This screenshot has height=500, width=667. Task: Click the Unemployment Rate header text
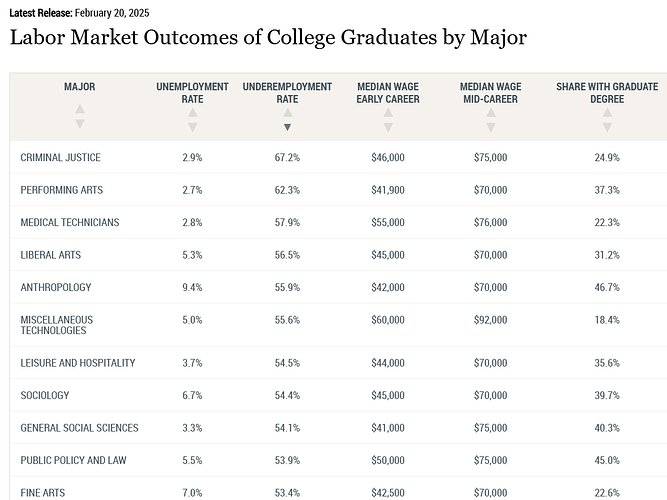coord(192,93)
